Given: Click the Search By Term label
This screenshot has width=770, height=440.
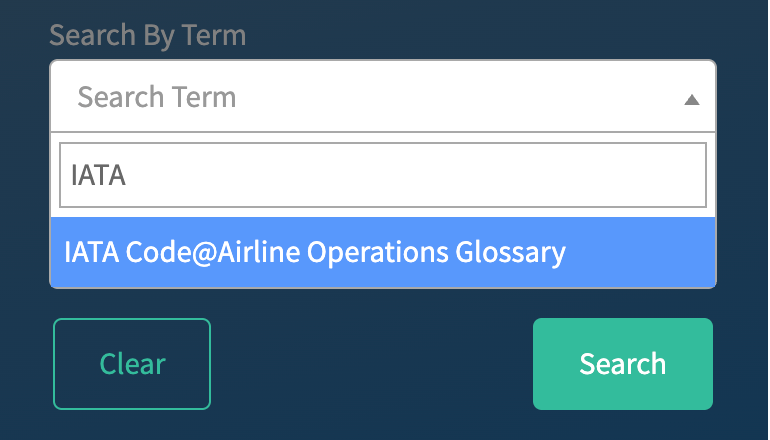Looking at the screenshot, I should pyautogui.click(x=147, y=35).
